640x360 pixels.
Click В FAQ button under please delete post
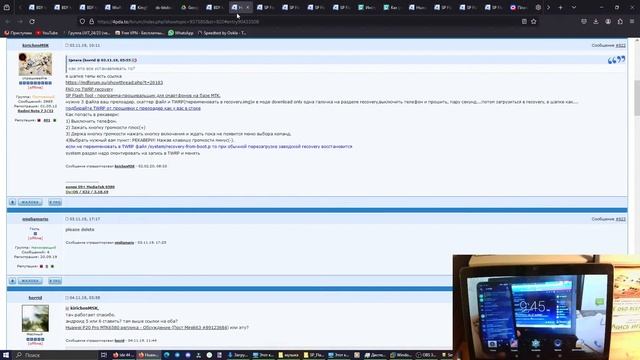tap(55, 281)
